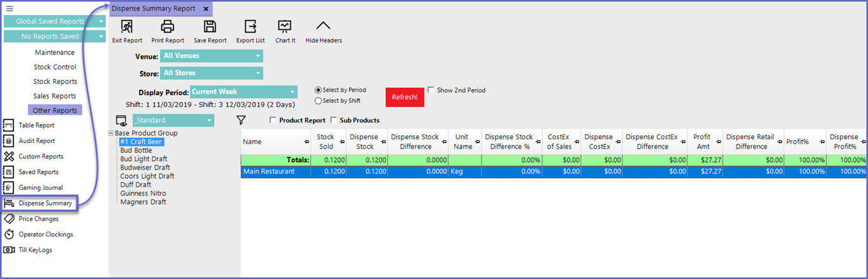Click the Save Report icon
868x279 pixels.
click(x=210, y=27)
